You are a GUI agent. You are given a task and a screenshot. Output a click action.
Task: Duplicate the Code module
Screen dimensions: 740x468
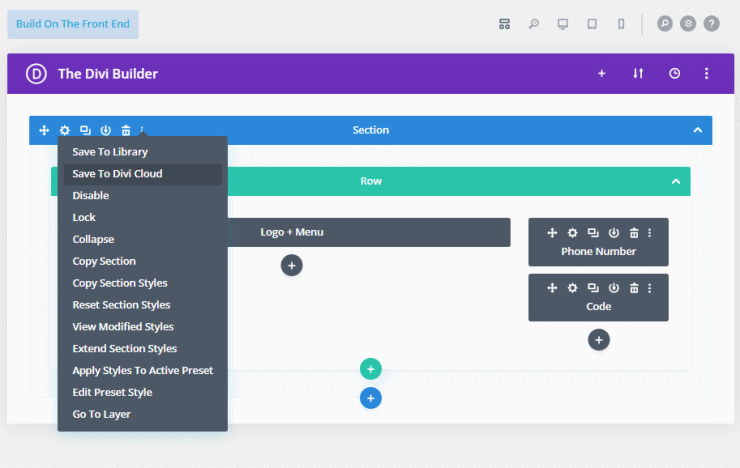point(593,288)
